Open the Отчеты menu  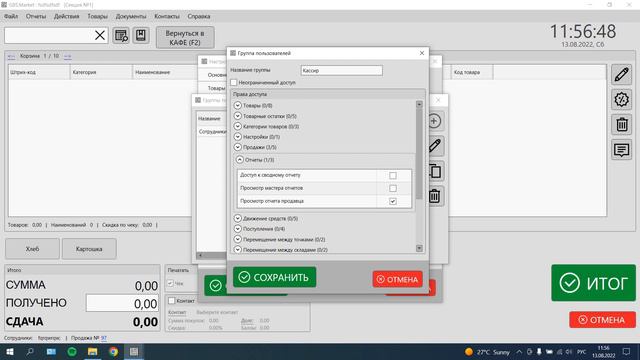tap(36, 16)
